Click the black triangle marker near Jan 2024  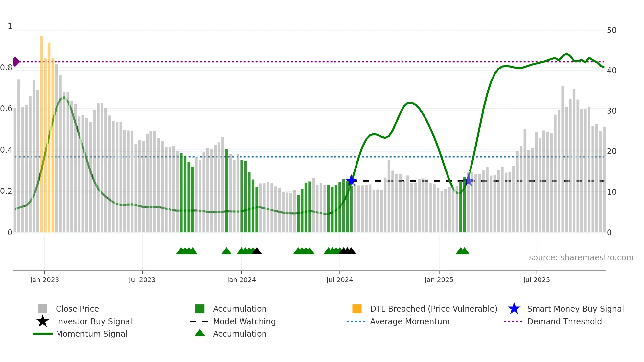tap(257, 251)
